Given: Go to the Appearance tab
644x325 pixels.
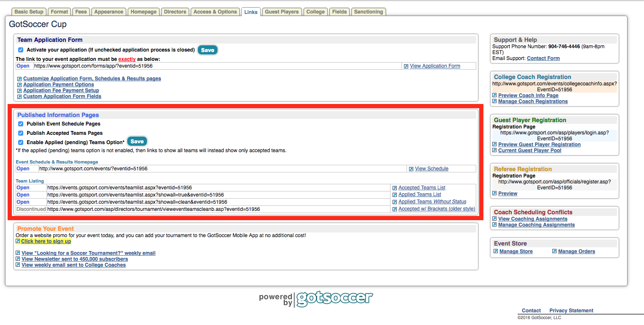Looking at the screenshot, I should (x=109, y=12).
